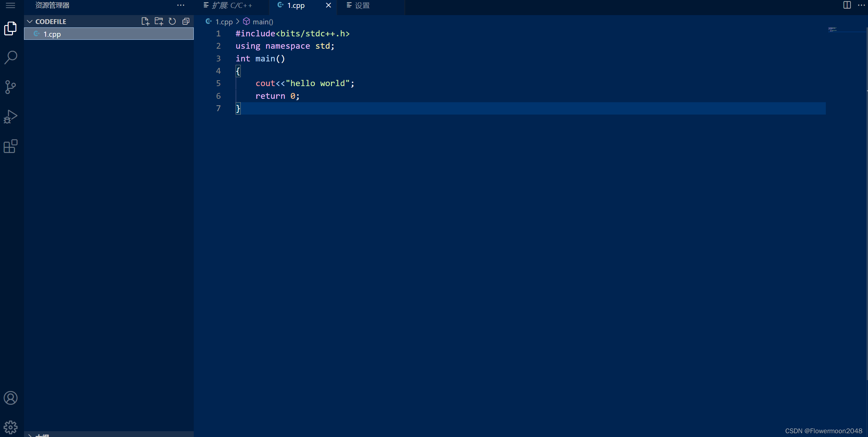The height and width of the screenshot is (437, 868).
Task: Place cursor on 'using namespace std;' line
Action: [285, 46]
